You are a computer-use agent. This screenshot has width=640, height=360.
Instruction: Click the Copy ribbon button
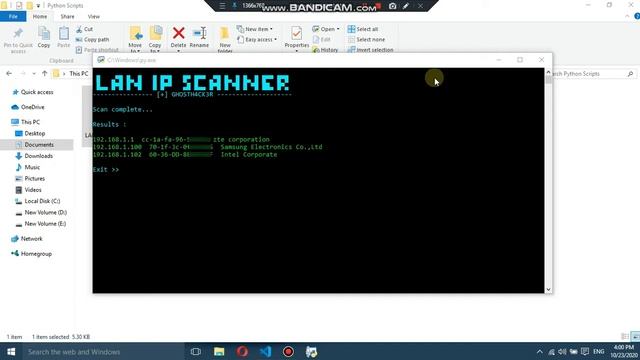(44, 37)
